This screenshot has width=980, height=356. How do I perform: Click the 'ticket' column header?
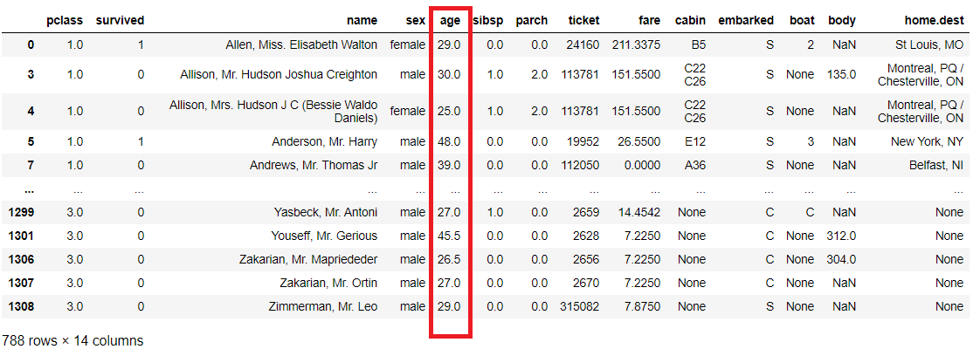point(583,20)
